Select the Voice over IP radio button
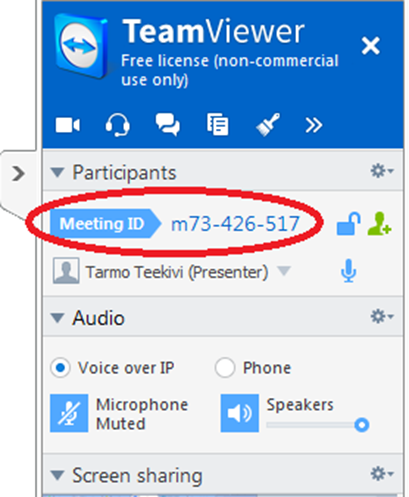The image size is (409, 497). 60,368
